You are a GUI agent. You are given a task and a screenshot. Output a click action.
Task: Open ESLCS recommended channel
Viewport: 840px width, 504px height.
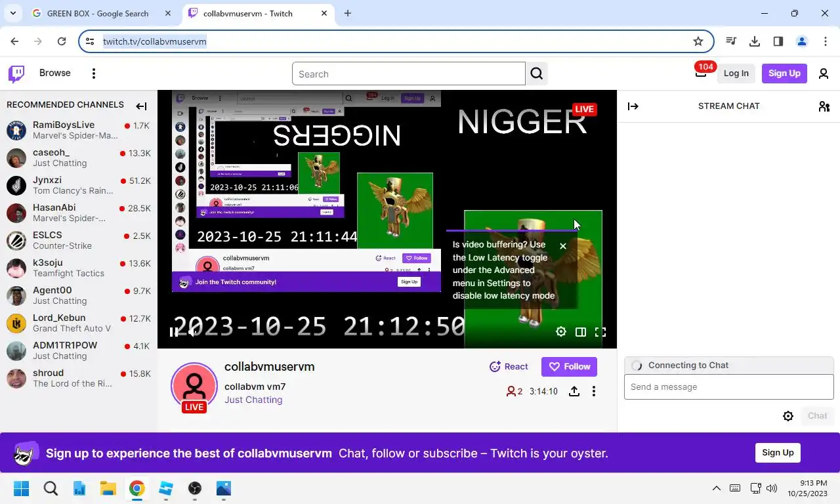coord(79,240)
